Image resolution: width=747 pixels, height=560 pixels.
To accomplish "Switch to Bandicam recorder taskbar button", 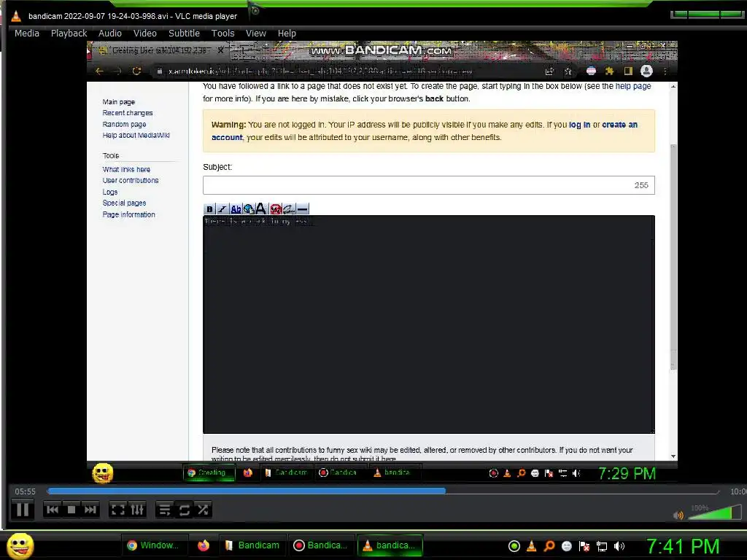I will click(x=322, y=545).
